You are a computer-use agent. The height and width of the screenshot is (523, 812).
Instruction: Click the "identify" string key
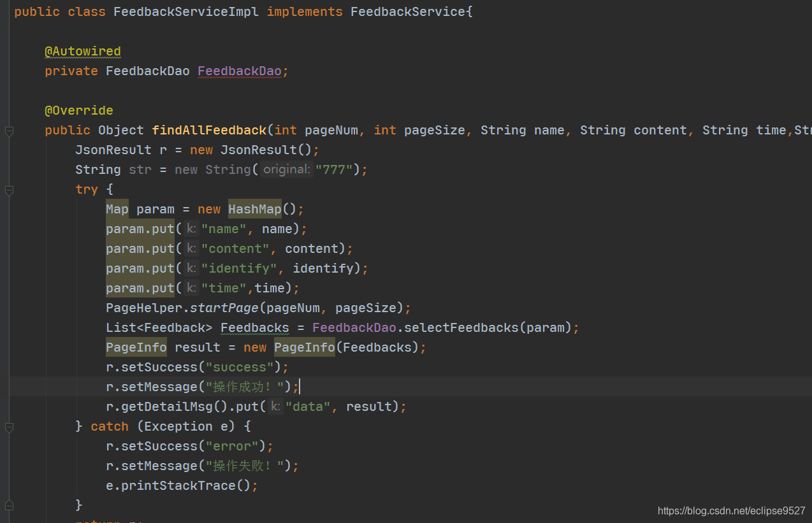[240, 268]
